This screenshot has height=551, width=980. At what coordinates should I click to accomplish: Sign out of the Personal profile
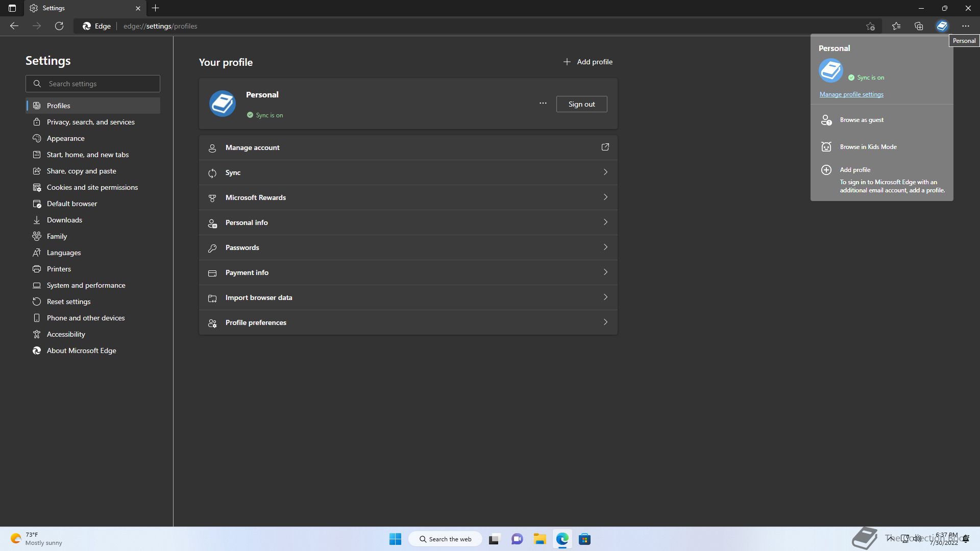pyautogui.click(x=581, y=104)
